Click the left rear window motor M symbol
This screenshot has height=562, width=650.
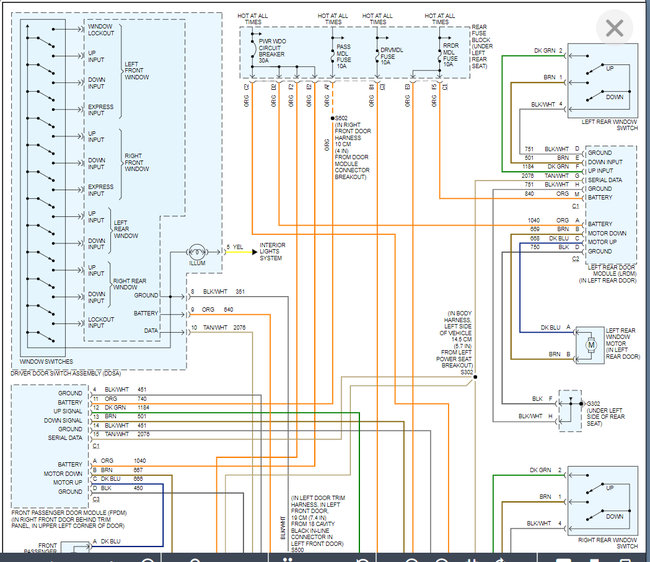click(x=591, y=345)
